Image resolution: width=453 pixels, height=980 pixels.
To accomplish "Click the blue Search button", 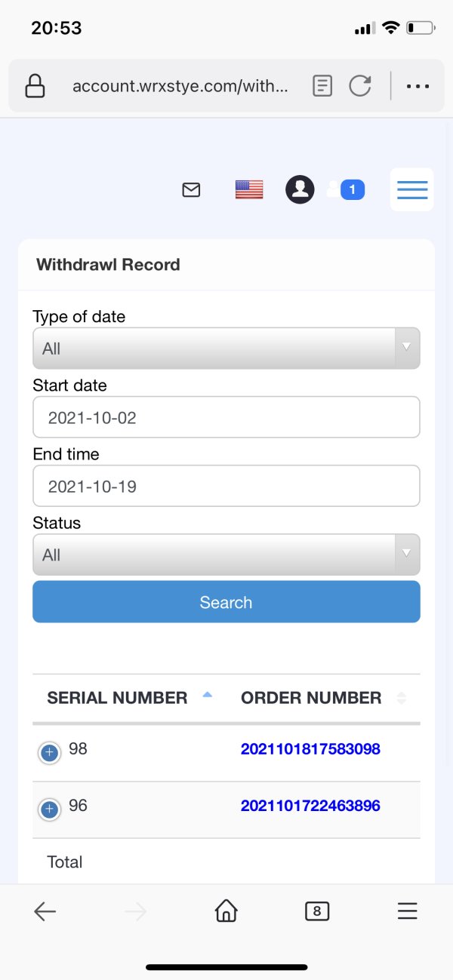I will pos(226,602).
